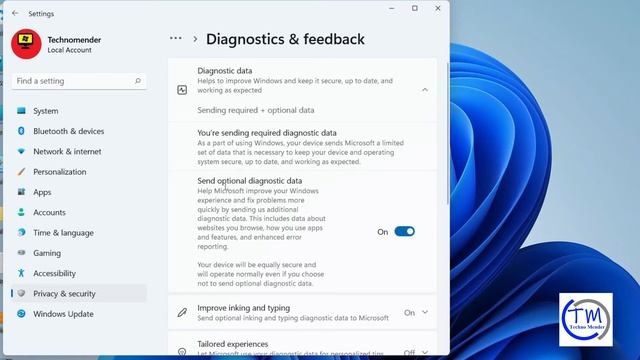Open Windows Update settings
The image size is (640, 360).
click(x=79, y=314)
